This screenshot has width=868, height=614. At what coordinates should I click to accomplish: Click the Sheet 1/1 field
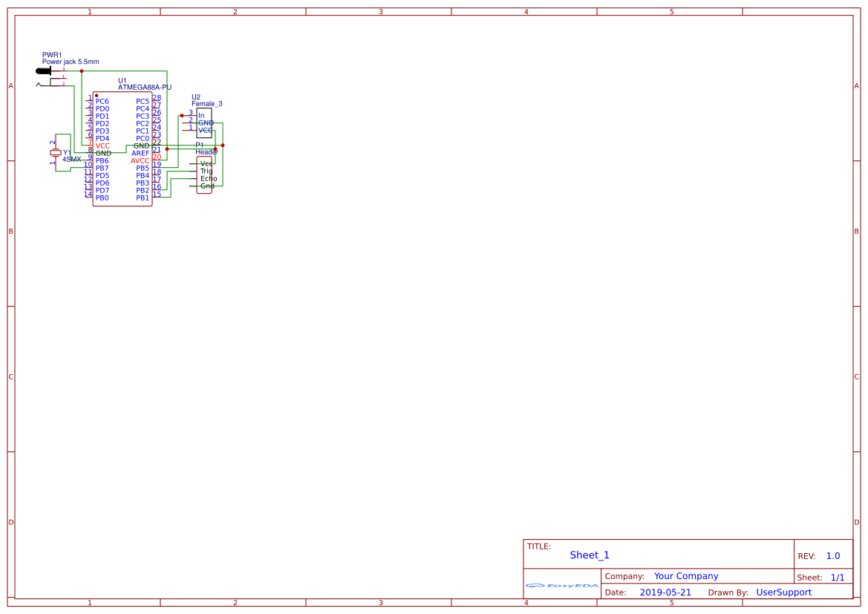(x=838, y=577)
